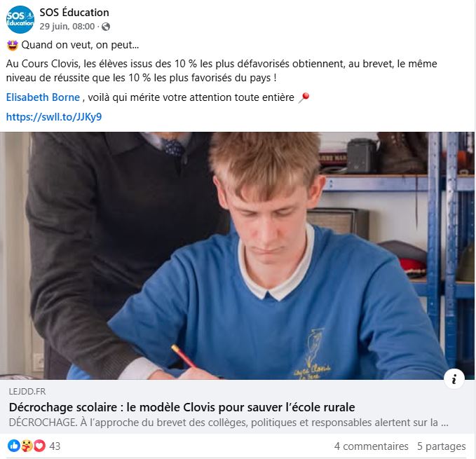Click the red pushpin emoji
This screenshot has width=476, height=459.
click(x=304, y=97)
